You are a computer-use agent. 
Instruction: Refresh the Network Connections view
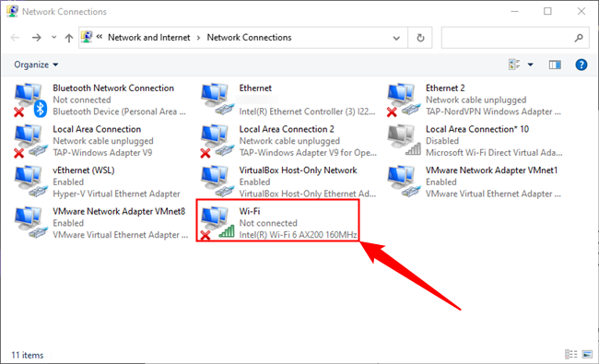420,38
